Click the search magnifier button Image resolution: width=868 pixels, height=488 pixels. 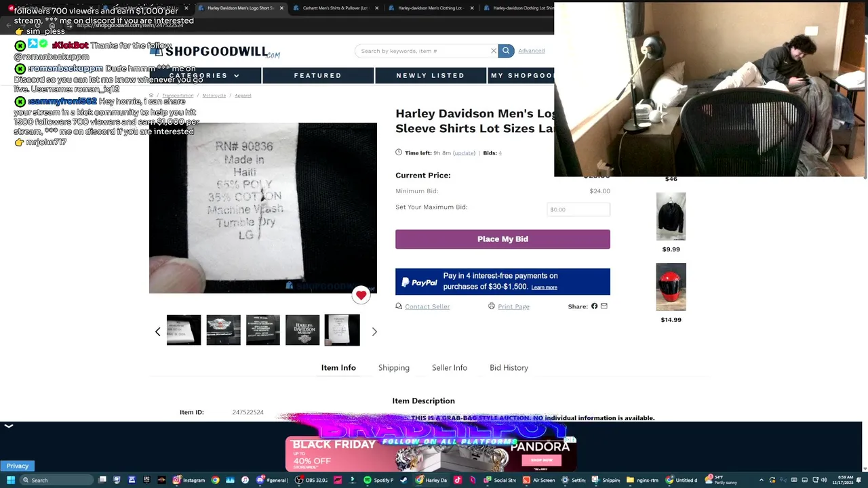coord(506,51)
